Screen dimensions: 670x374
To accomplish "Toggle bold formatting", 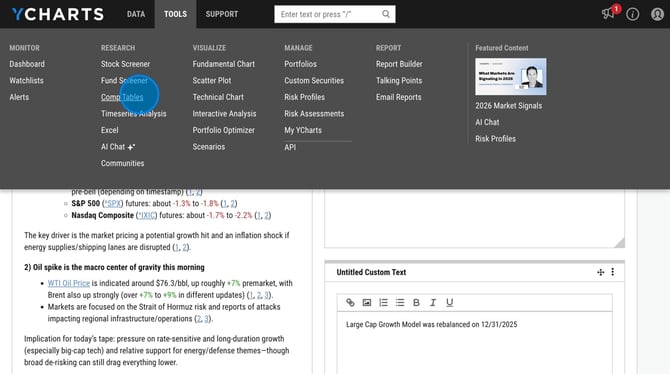I will click(416, 303).
